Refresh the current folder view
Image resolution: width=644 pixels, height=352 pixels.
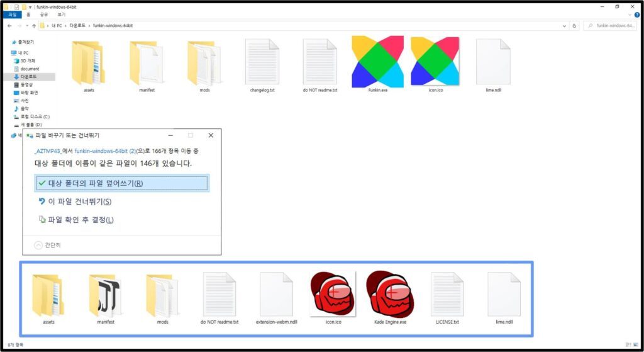click(x=574, y=25)
